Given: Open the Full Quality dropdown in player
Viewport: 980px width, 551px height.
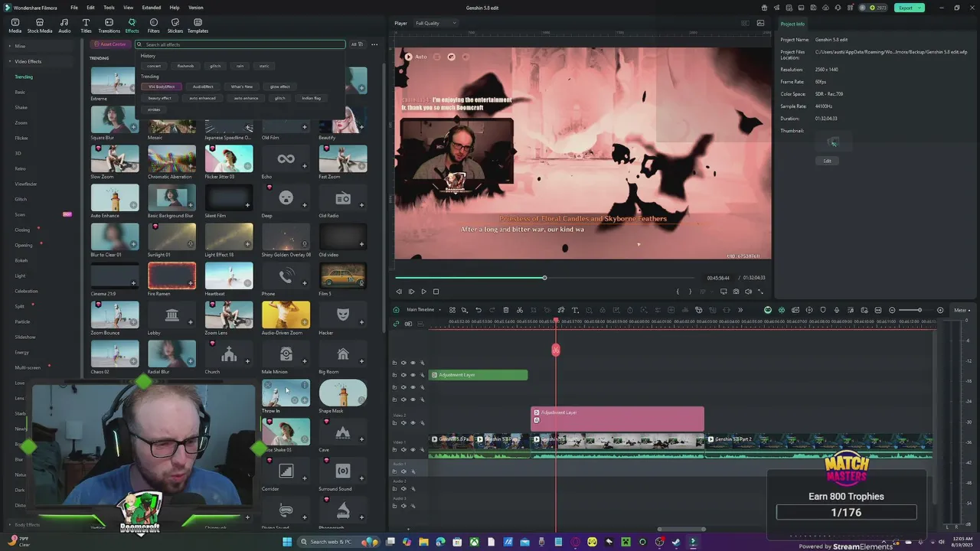Looking at the screenshot, I should [x=435, y=23].
